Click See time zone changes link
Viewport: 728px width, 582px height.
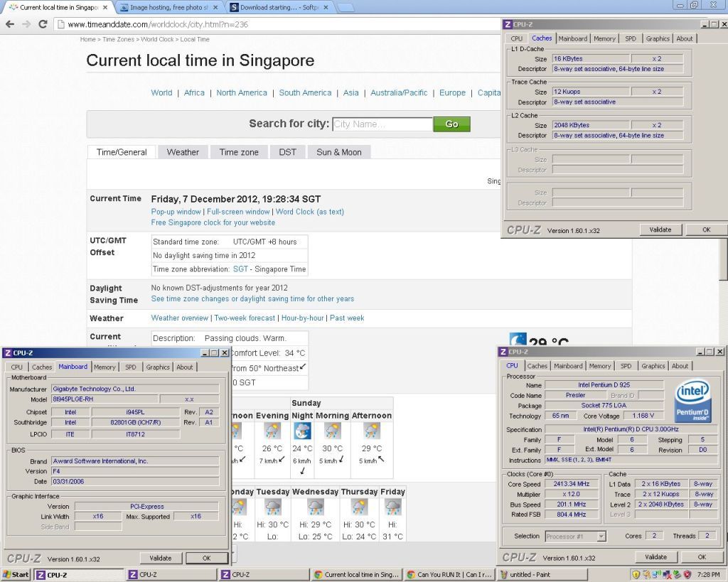[x=252, y=299]
